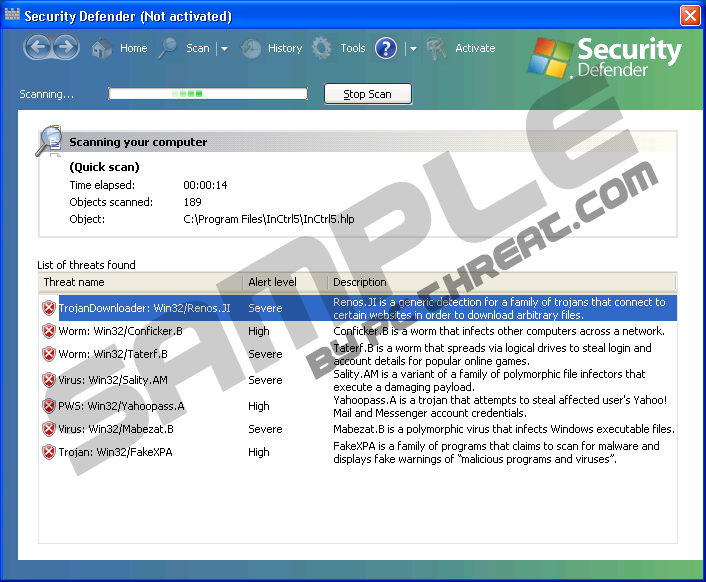The height and width of the screenshot is (582, 706).
Task: Click the Yahoopass.A description text
Action: point(500,406)
